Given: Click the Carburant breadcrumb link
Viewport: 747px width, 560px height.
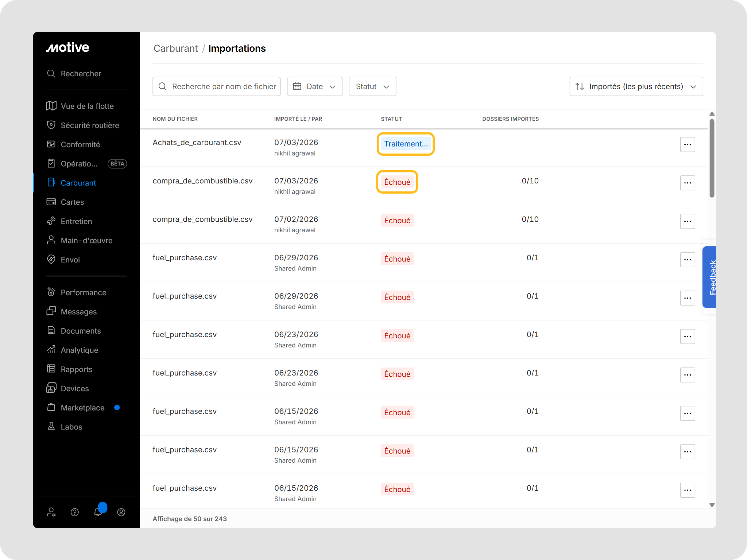Looking at the screenshot, I should point(175,48).
